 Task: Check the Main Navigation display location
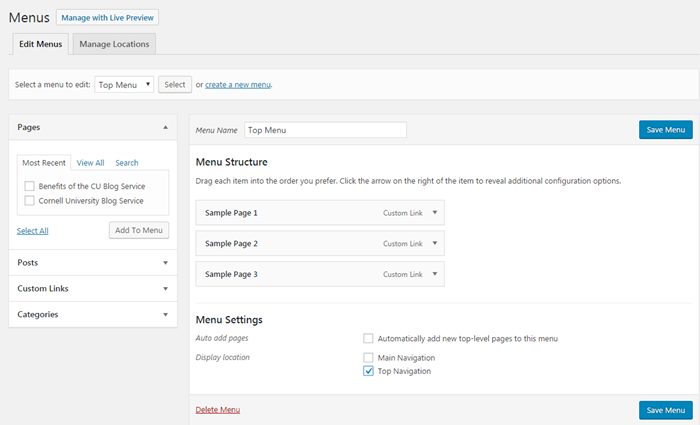click(368, 358)
